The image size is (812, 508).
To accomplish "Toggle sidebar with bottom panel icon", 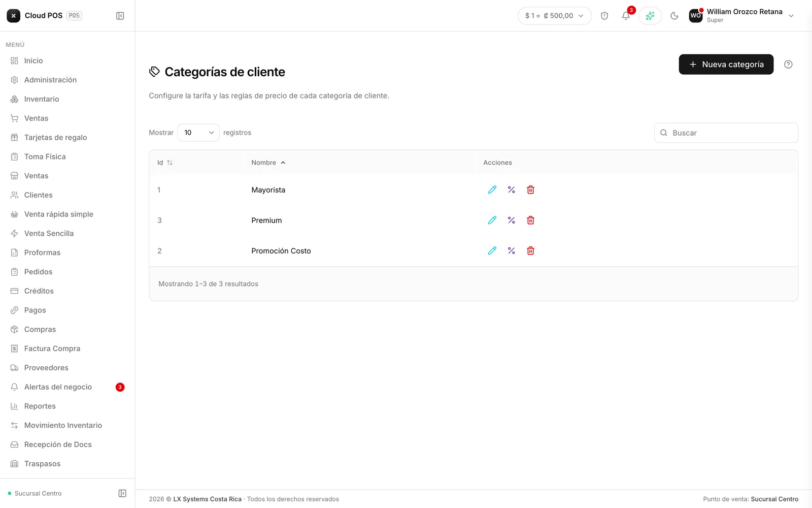I will coord(122,493).
